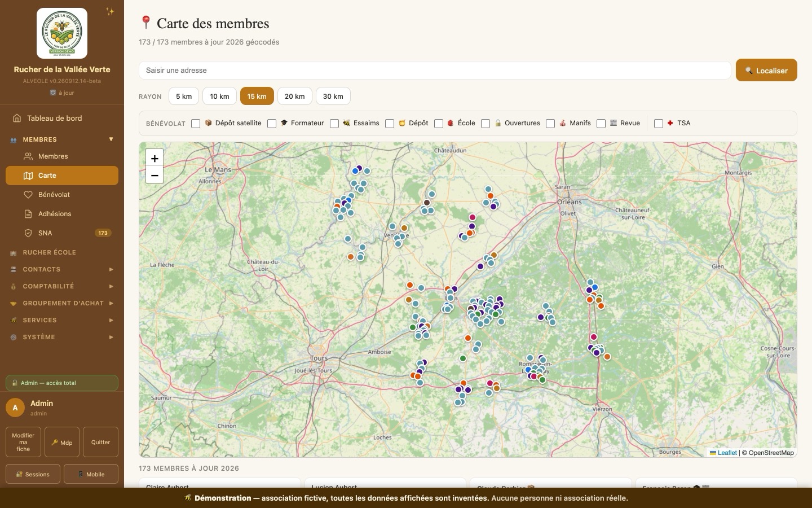Collapse the MEMBRES section
This screenshot has height=508, width=812.
[62, 139]
